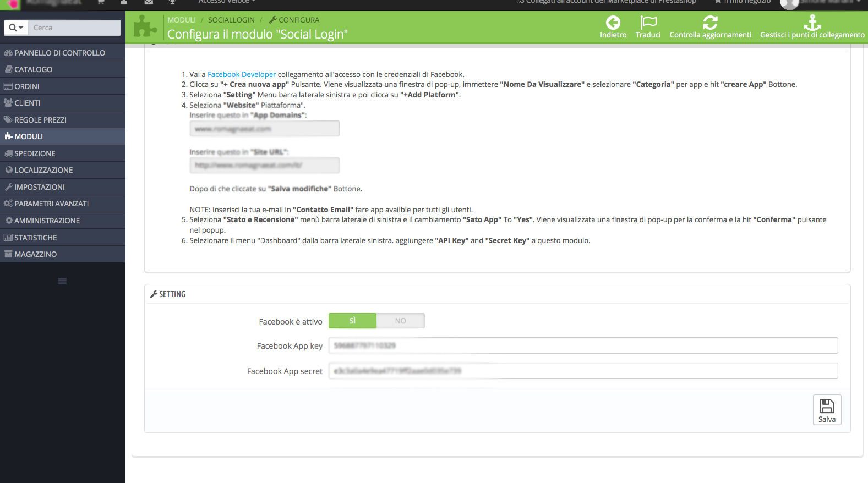The height and width of the screenshot is (483, 868).
Task: Click the Pannello di Controllo dashboard icon
Action: tap(8, 53)
